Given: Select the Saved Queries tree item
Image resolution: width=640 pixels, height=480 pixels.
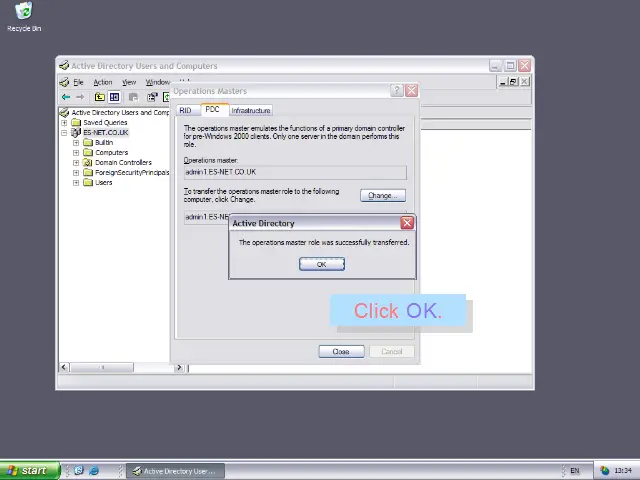Looking at the screenshot, I should tap(105, 122).
